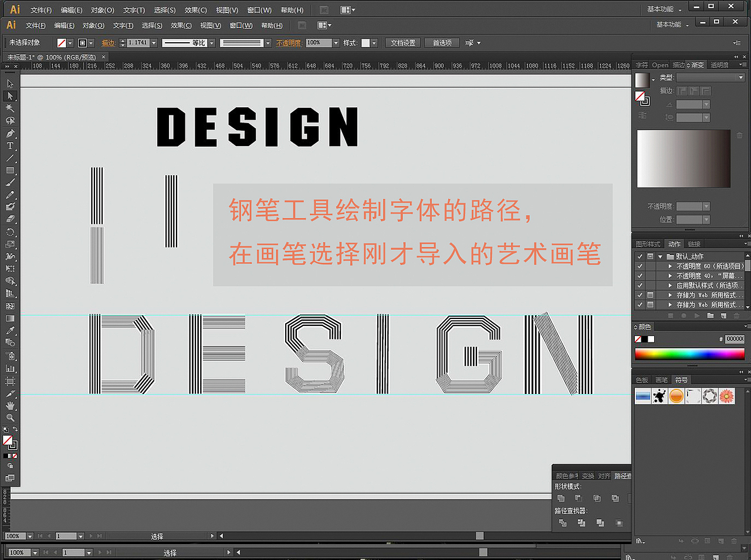Activate the Selection arrow tool

tap(9, 83)
